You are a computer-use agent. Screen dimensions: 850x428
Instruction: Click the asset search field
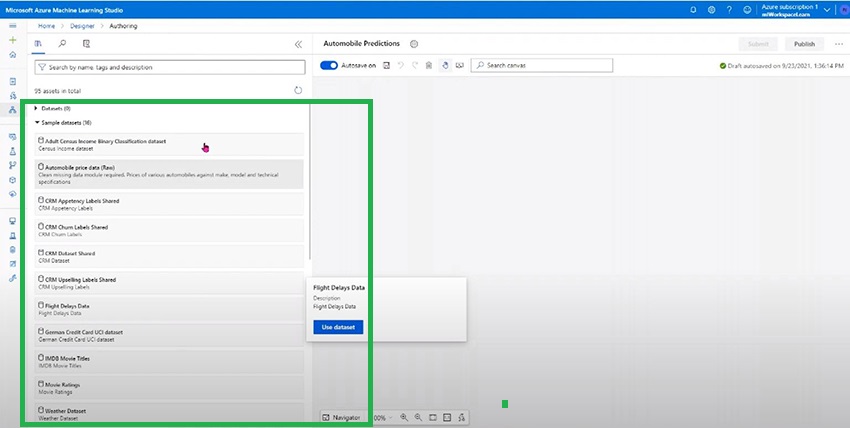[x=170, y=67]
